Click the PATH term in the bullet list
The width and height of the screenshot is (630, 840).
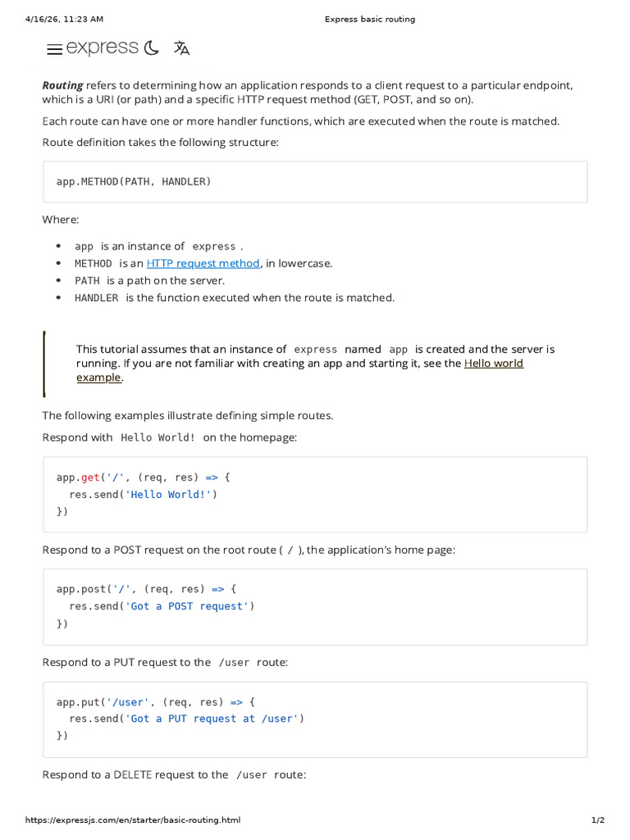pos(87,281)
